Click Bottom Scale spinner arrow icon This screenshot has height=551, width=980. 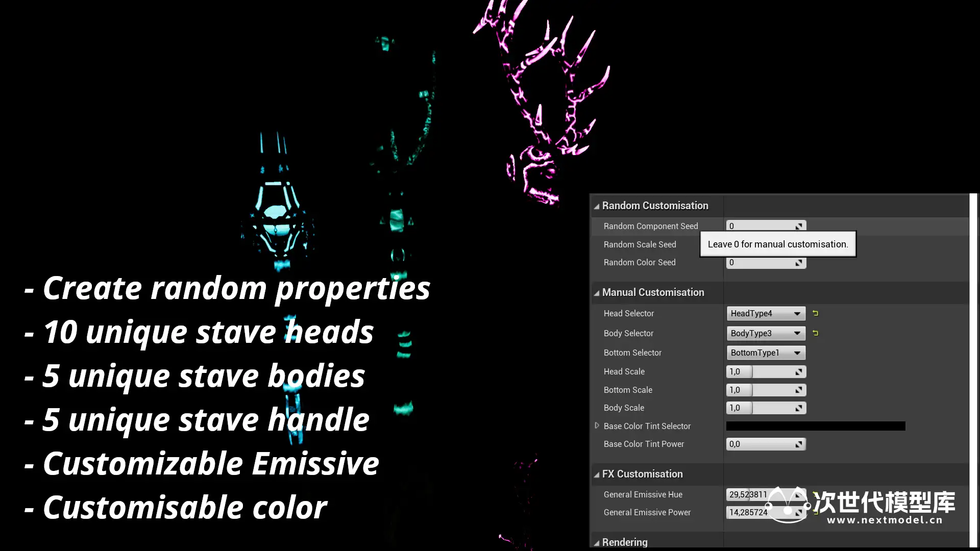click(799, 390)
